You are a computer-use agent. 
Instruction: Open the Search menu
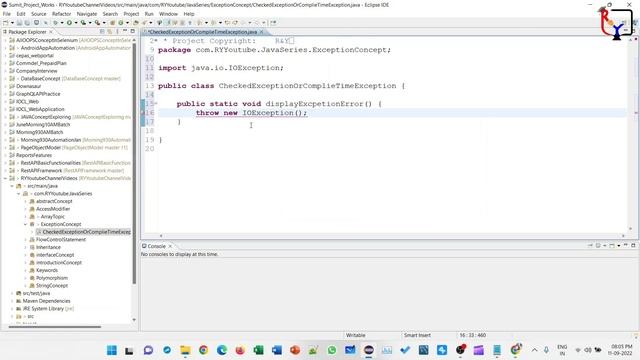(110, 14)
